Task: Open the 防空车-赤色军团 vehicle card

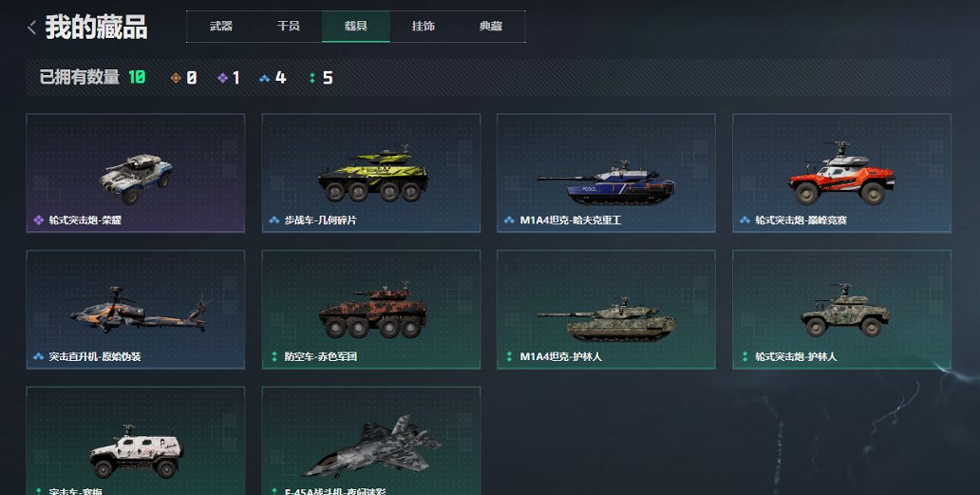Action: [371, 310]
